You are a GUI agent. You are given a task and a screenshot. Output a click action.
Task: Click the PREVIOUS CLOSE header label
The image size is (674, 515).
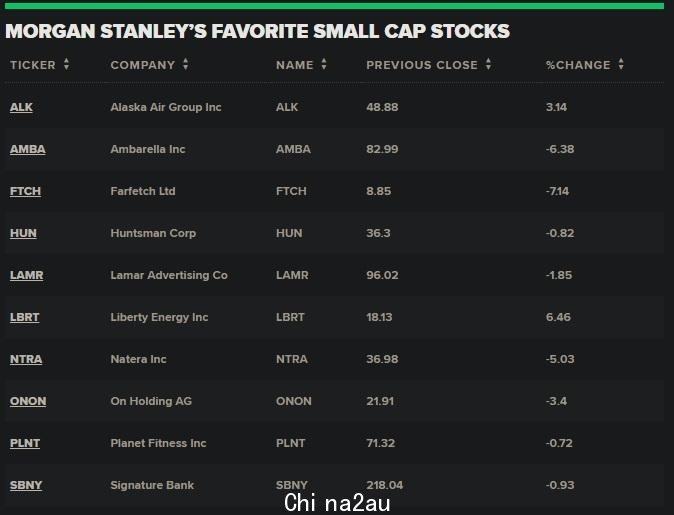click(422, 65)
